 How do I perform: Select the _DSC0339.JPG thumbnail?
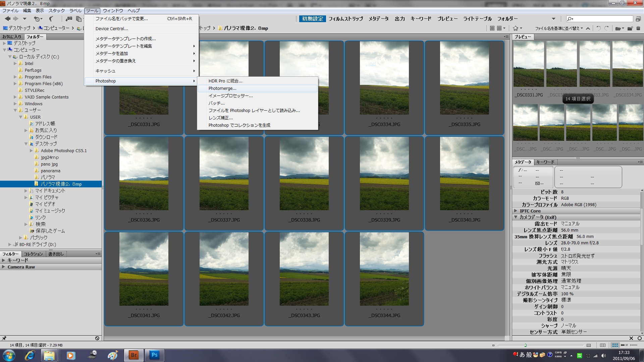[384, 174]
